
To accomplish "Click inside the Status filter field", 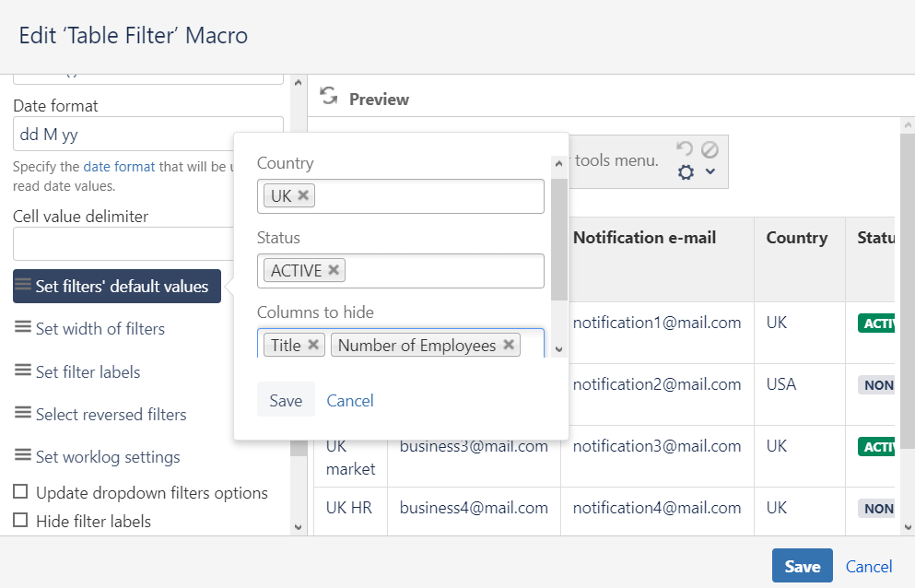I will (x=400, y=271).
